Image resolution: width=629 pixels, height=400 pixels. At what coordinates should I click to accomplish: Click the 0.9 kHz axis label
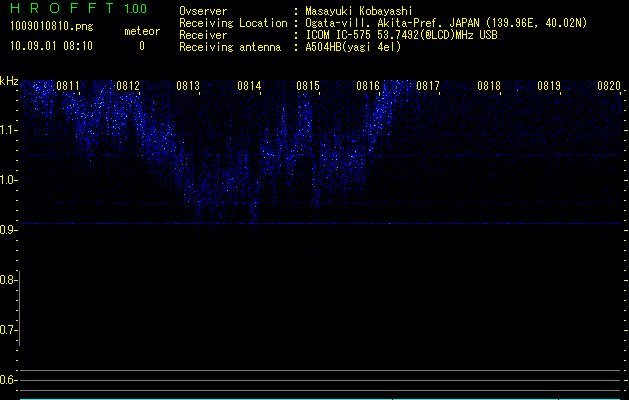[x=7, y=230]
